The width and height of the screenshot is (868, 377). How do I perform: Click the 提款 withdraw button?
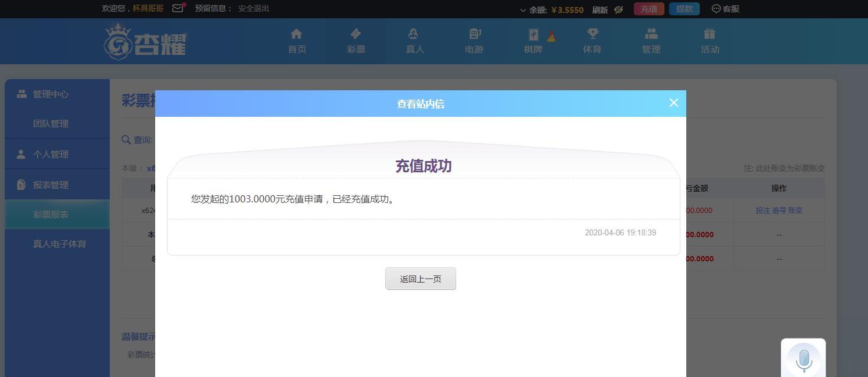coord(684,9)
